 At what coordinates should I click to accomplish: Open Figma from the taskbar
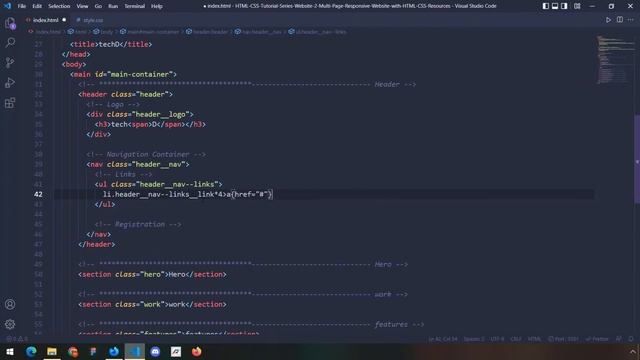point(93,351)
